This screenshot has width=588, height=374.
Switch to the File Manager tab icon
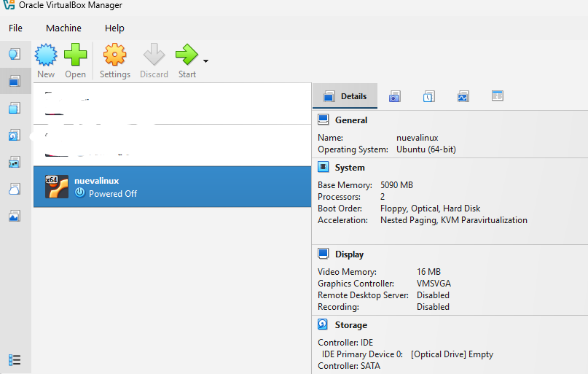coord(497,96)
